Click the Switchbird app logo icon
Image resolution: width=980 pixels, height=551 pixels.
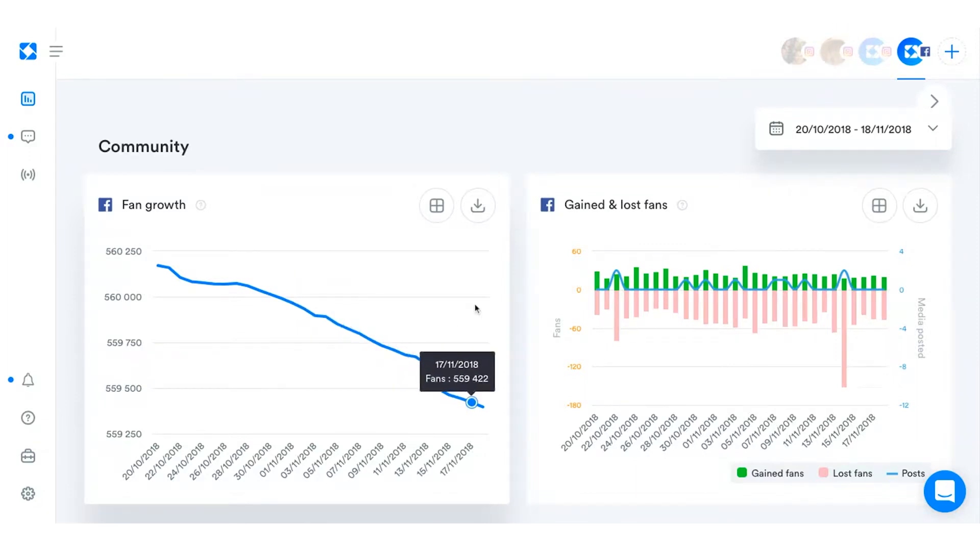[x=28, y=51]
